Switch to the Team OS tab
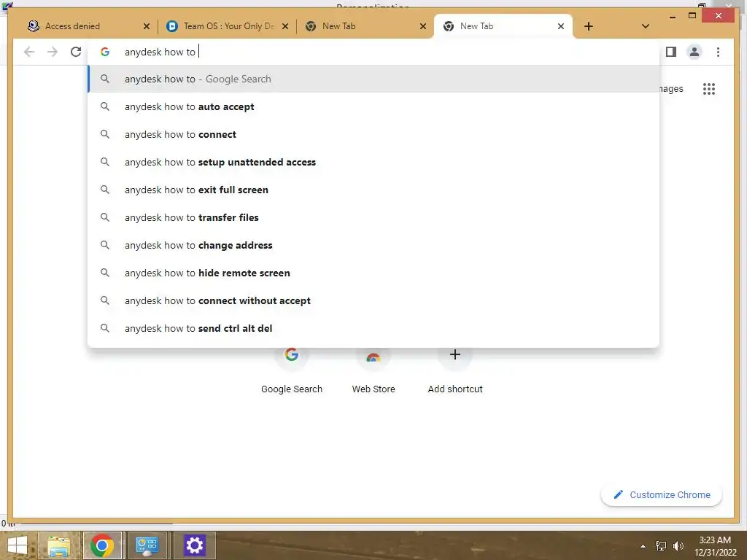The height and width of the screenshot is (560, 747). pos(228,26)
